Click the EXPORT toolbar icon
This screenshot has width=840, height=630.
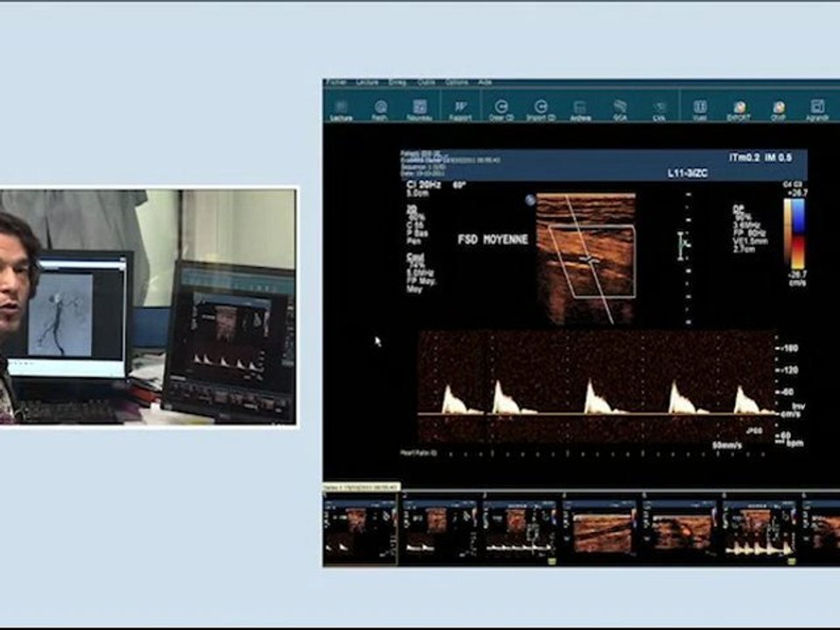click(738, 110)
